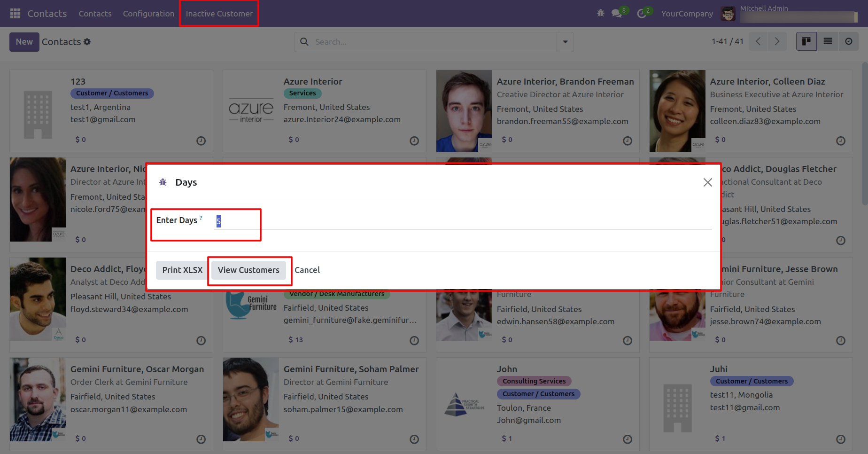Click the New button
Viewport: 868px width, 454px height.
coord(24,42)
